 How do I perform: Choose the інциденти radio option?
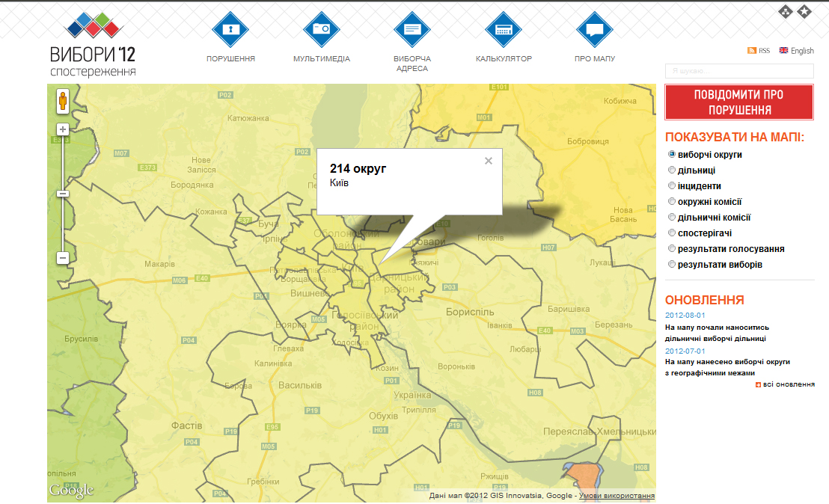(672, 185)
